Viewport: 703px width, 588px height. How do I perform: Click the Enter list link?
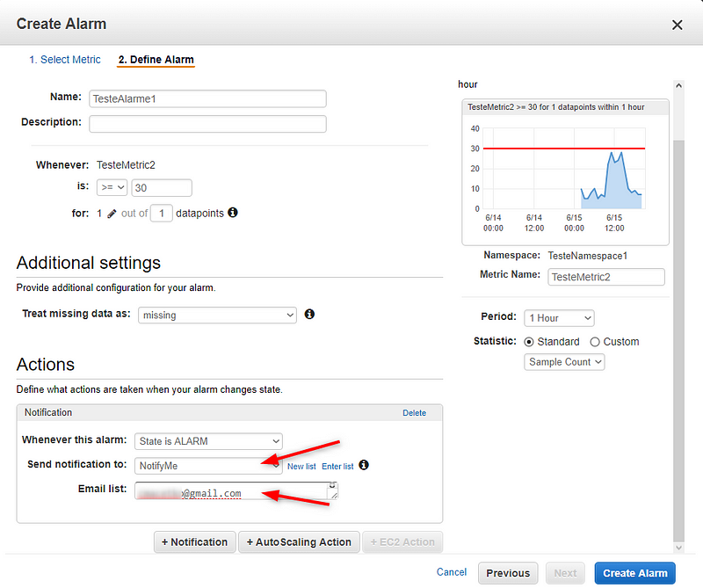coord(337,467)
